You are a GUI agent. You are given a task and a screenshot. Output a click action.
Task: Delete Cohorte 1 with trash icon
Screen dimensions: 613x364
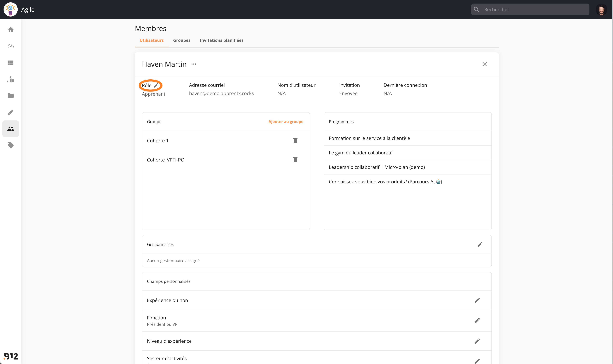tap(295, 141)
